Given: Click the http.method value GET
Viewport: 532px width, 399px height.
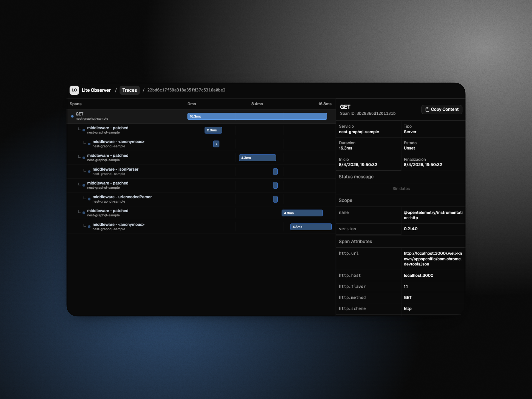Looking at the screenshot, I should tap(408, 298).
